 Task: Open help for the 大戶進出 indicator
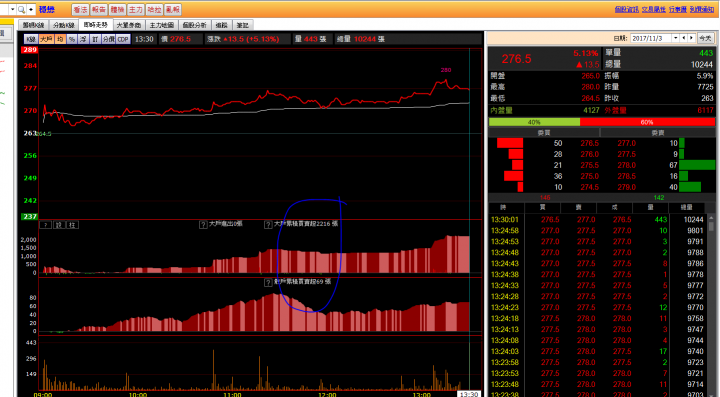tap(203, 224)
